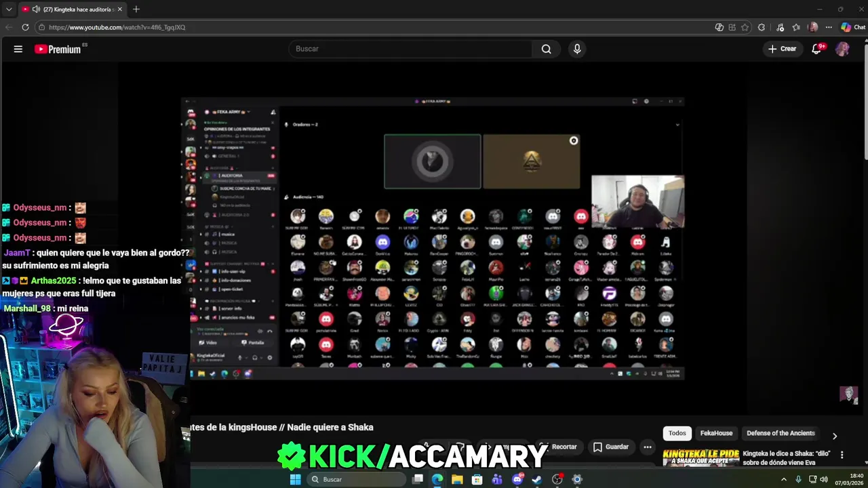
Task: Open the YouTube guide hamburger menu
Action: pyautogui.click(x=18, y=49)
